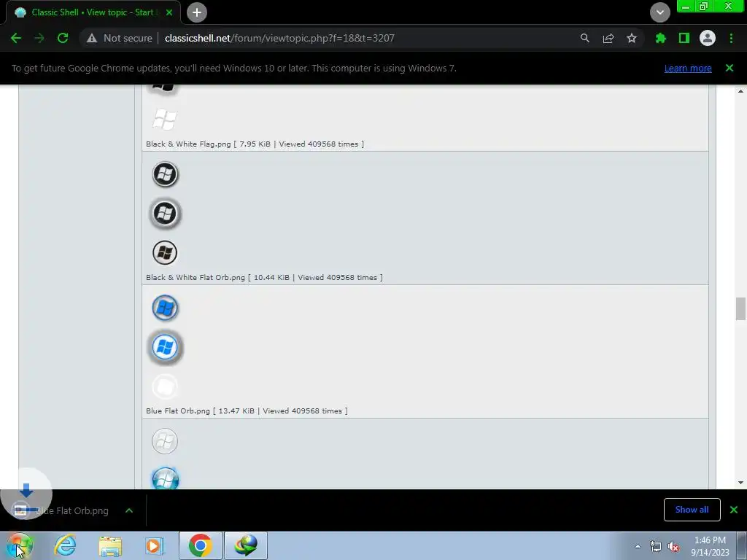
Task: Dismiss the Chrome update notification bar
Action: coord(729,68)
